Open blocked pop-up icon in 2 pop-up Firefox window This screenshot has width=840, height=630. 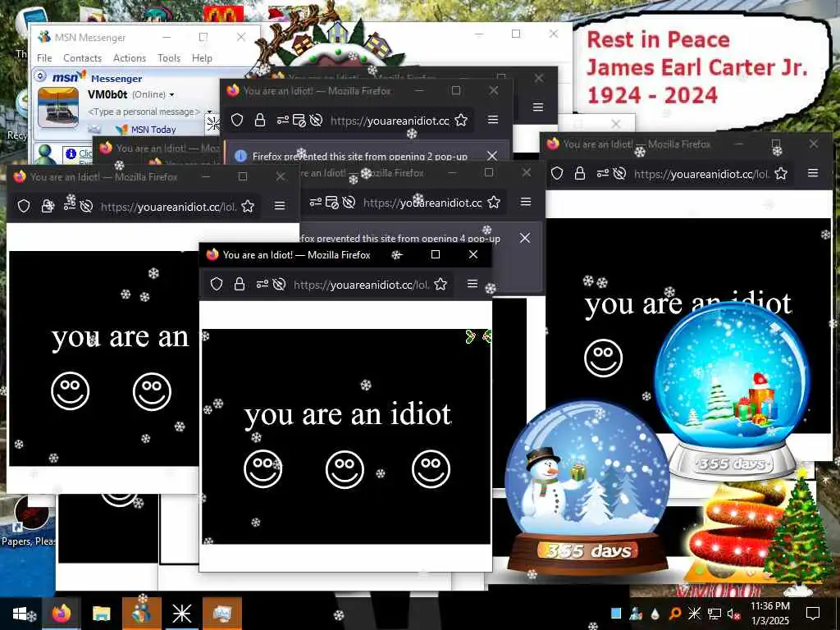[x=299, y=121]
